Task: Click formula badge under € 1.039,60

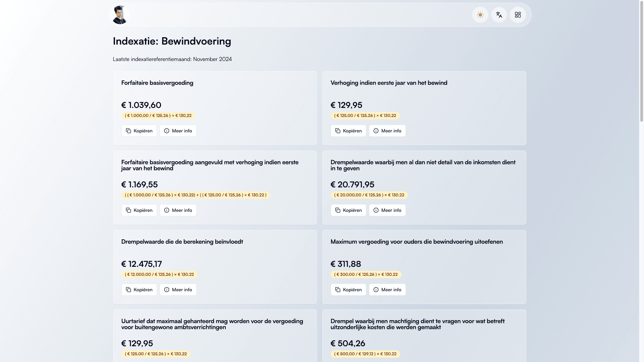Action: (158, 116)
